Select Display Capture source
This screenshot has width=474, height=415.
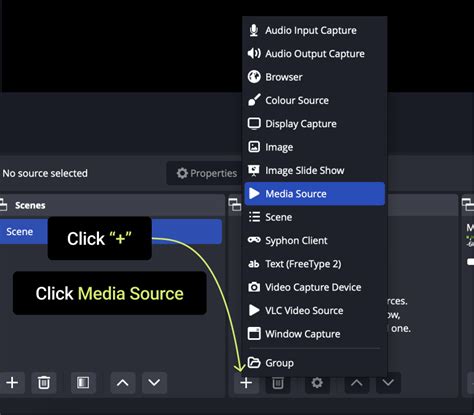(315, 124)
